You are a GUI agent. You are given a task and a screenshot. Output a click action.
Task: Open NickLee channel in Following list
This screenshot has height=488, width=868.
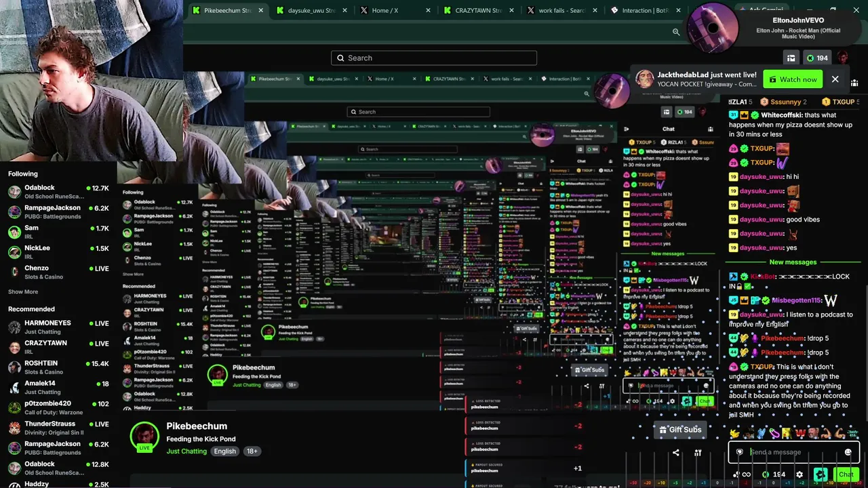(x=58, y=252)
